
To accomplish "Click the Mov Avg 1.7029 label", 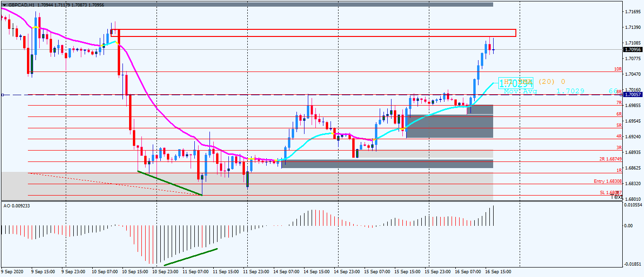I will (544, 91).
